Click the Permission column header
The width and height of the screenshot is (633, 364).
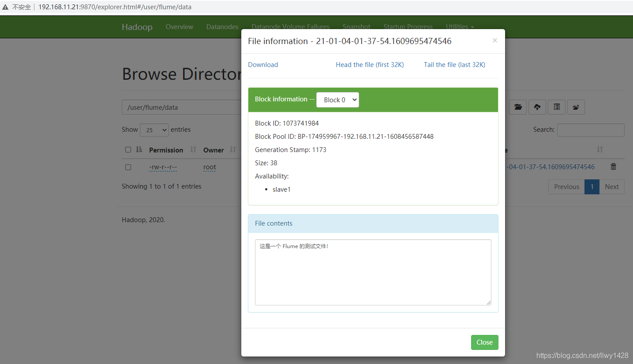click(x=166, y=150)
